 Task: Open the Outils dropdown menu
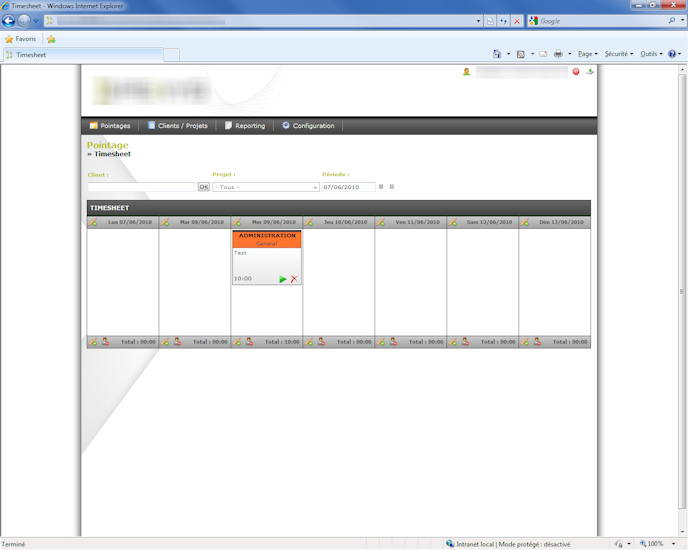[651, 54]
